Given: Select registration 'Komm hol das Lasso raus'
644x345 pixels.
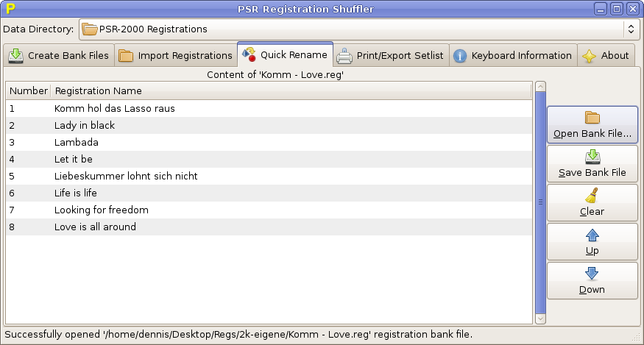Looking at the screenshot, I should point(115,109).
